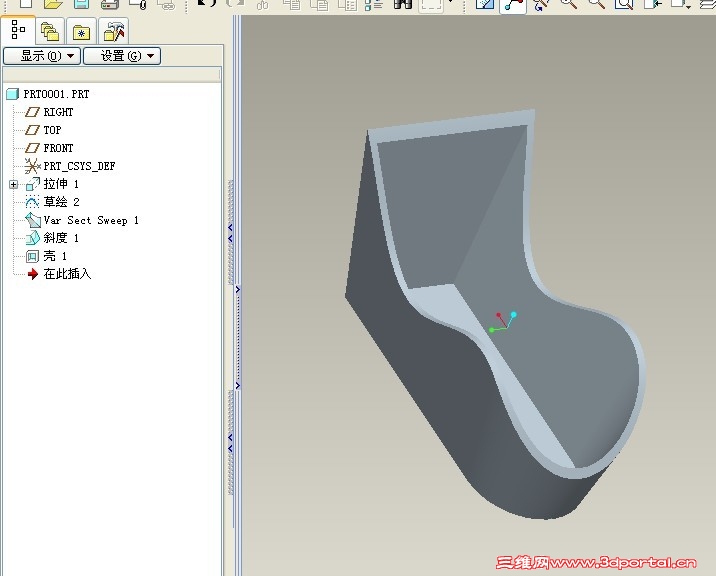The image size is (716, 576).
Task: Open a file with the folder icon
Action: click(x=53, y=4)
